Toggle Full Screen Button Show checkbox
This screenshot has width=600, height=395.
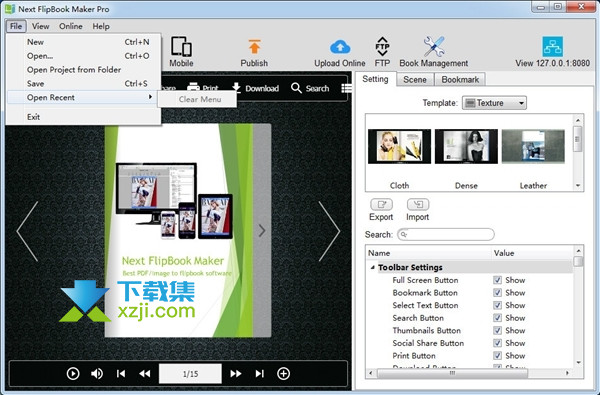(x=497, y=280)
